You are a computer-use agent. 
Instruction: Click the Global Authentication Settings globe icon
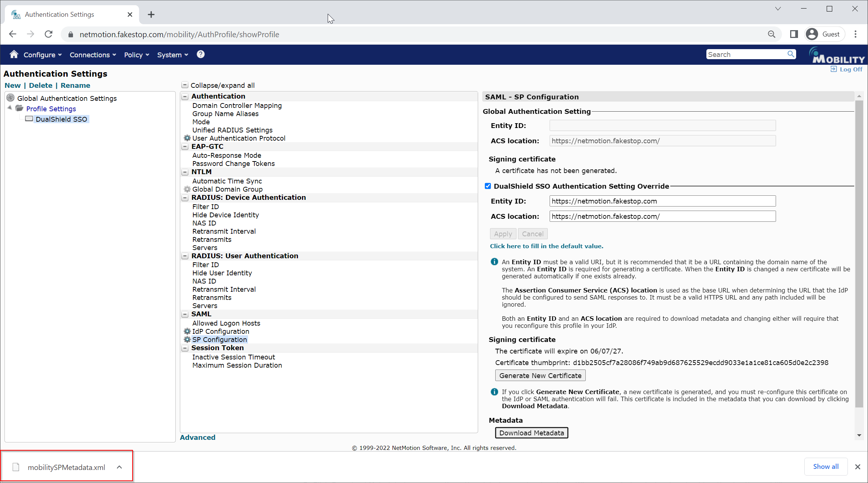tap(10, 98)
